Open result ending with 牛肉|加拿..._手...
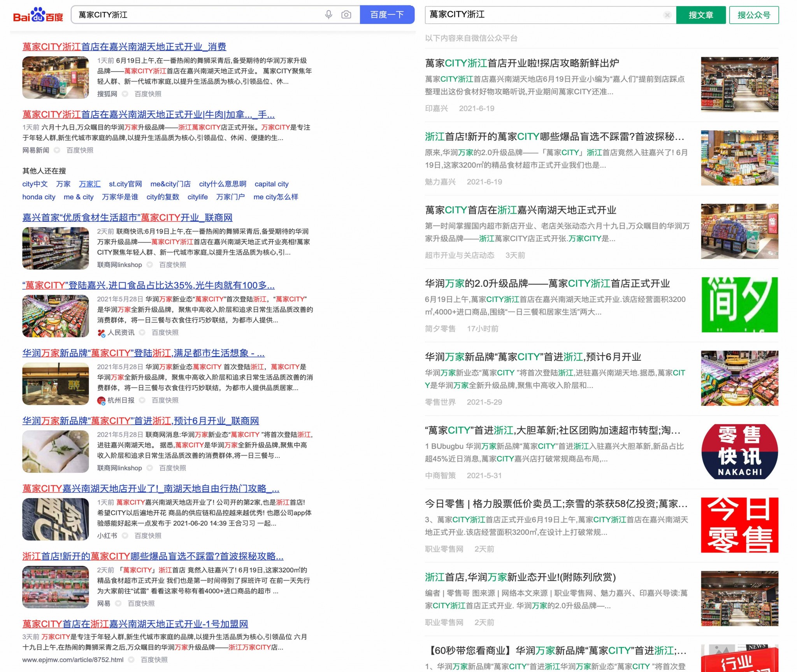Image resolution: width=797 pixels, height=672 pixels. (x=148, y=114)
